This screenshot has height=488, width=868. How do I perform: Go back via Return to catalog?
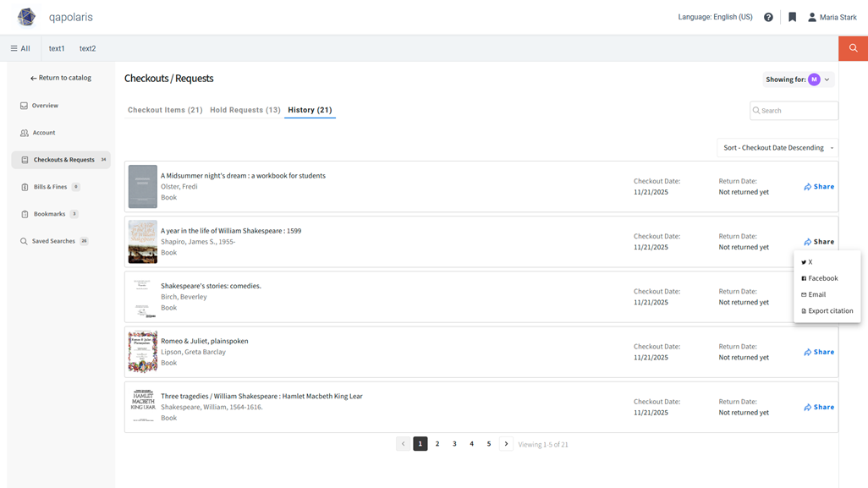61,78
